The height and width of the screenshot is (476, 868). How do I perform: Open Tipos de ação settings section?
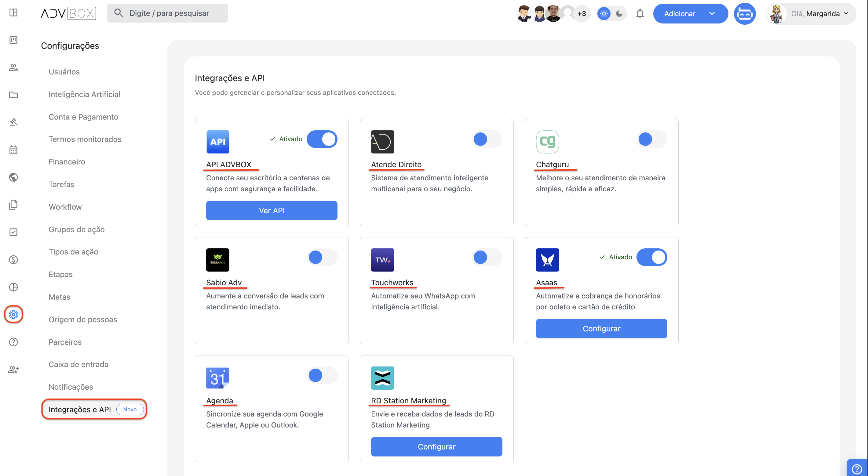(73, 252)
